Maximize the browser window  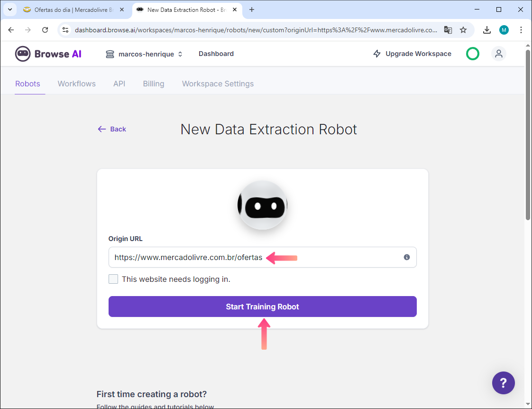coord(499,9)
